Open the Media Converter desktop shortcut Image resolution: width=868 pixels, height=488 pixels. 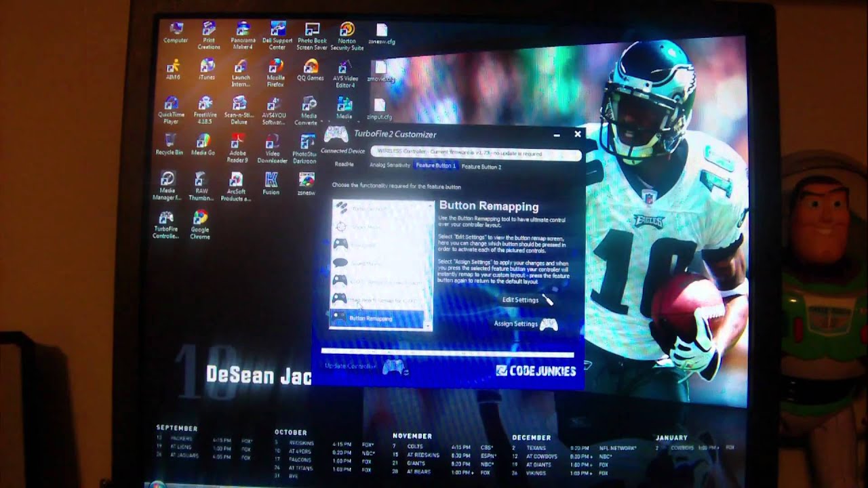pyautogui.click(x=309, y=111)
